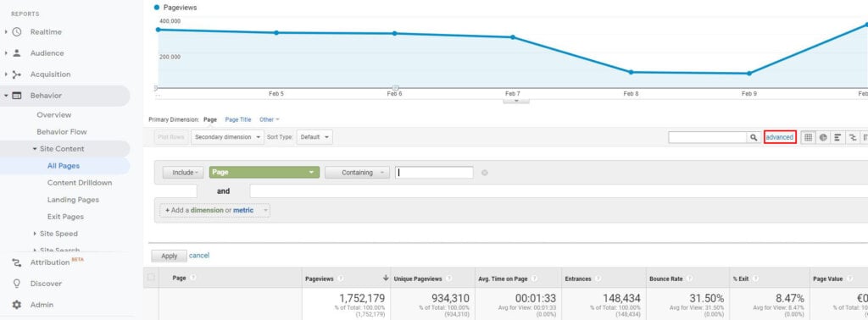Click the Feb 7 data point on chart
This screenshot has width=868, height=320.
[x=513, y=37]
